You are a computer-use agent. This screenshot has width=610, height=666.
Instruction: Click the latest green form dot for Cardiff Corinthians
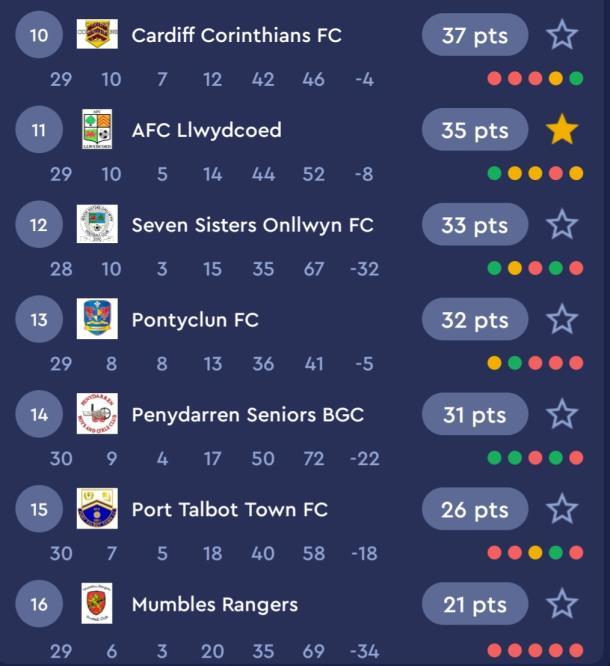(576, 79)
